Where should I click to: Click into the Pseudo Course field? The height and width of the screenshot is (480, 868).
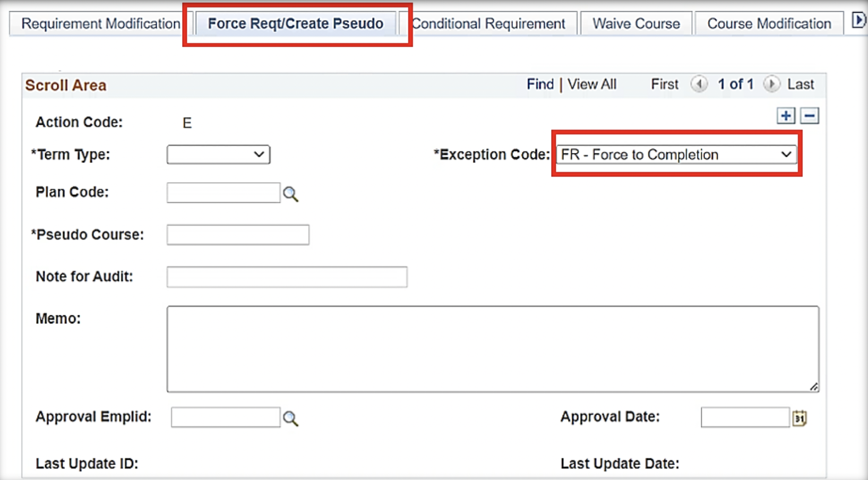238,235
